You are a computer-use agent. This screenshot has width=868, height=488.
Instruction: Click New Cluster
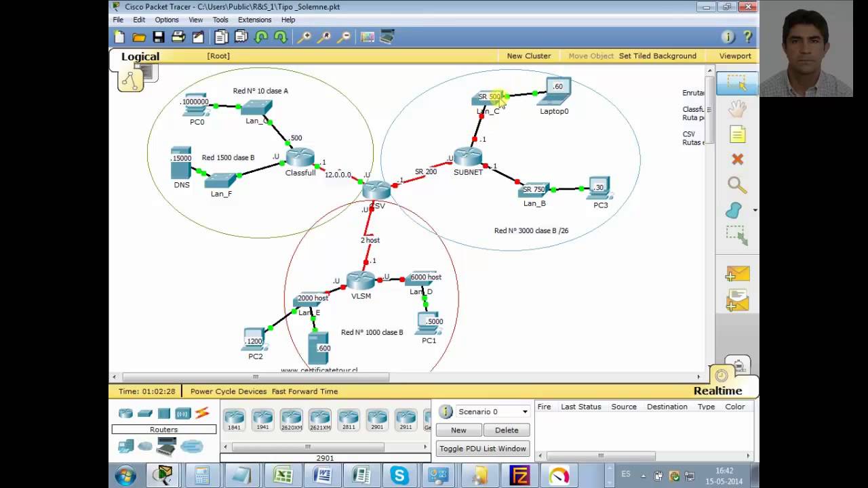(x=529, y=56)
